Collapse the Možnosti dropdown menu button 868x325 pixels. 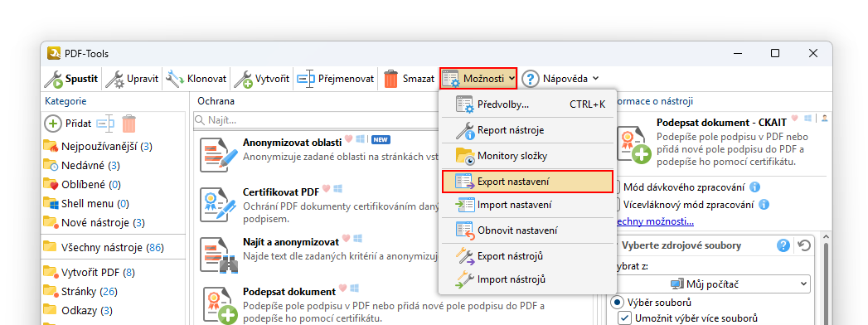click(479, 79)
